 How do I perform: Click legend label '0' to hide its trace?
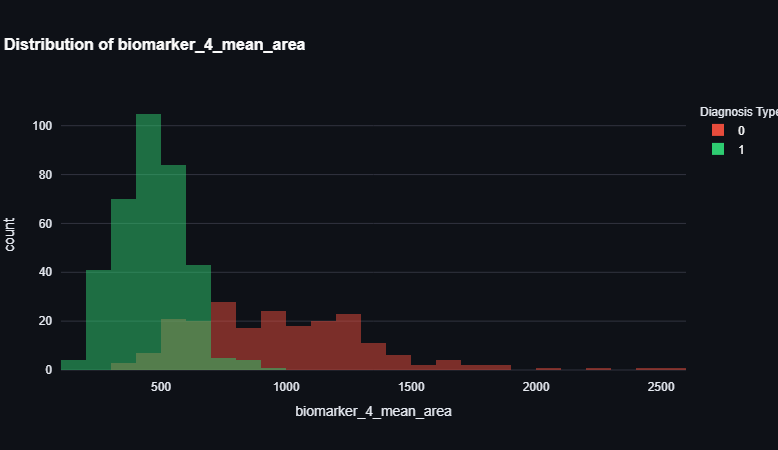point(741,131)
